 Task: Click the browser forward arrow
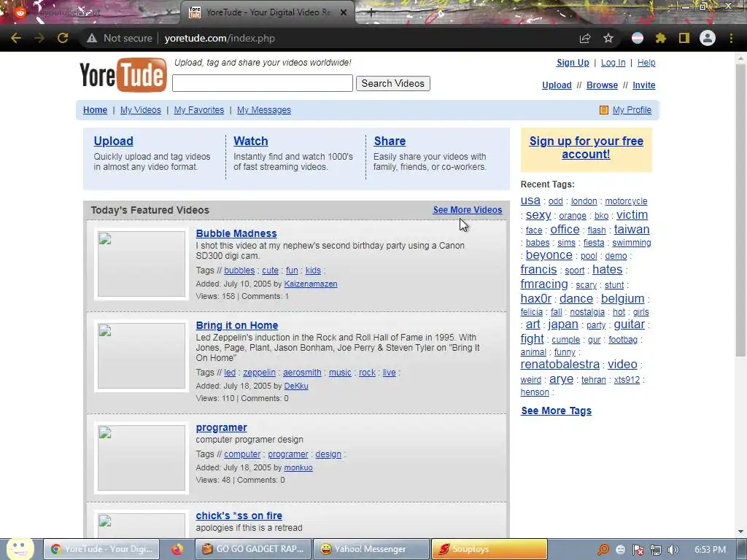(39, 38)
